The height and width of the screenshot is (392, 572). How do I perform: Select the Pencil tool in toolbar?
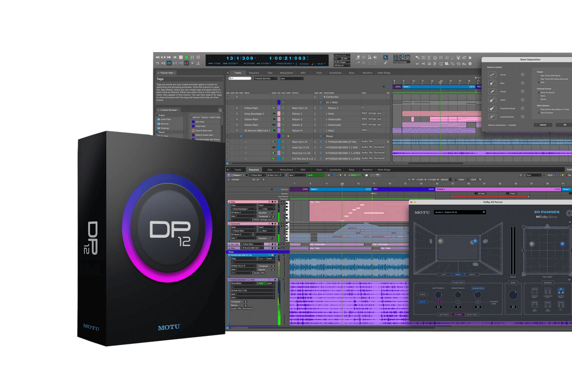(x=386, y=63)
